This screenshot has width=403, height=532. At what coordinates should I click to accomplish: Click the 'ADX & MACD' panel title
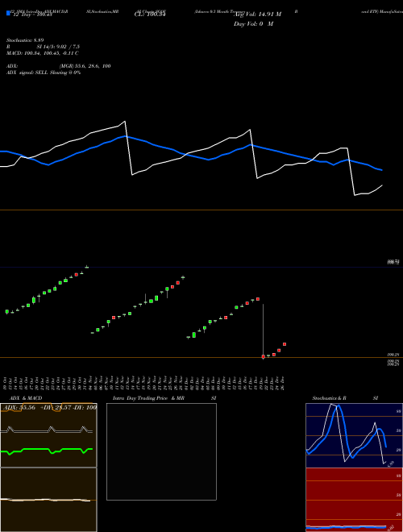coord(26,398)
